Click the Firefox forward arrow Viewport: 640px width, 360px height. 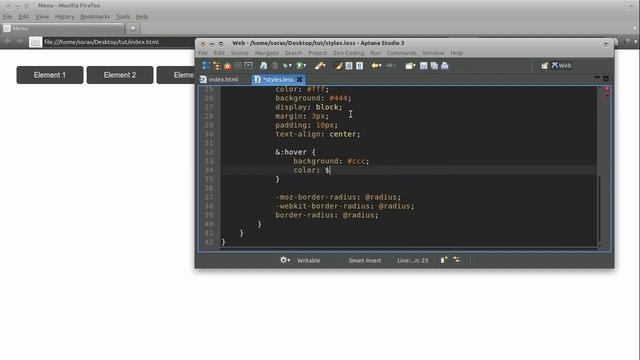(x=20, y=41)
